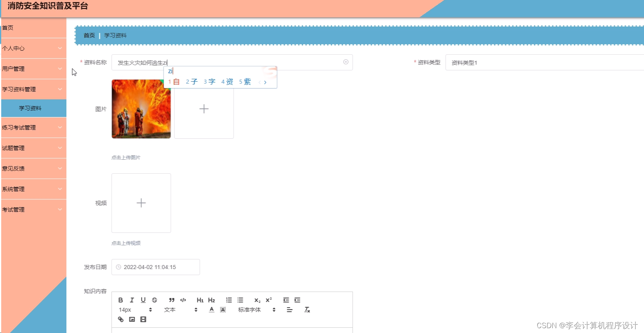Apply Heading 1 style
The image size is (644, 333).
click(x=200, y=300)
